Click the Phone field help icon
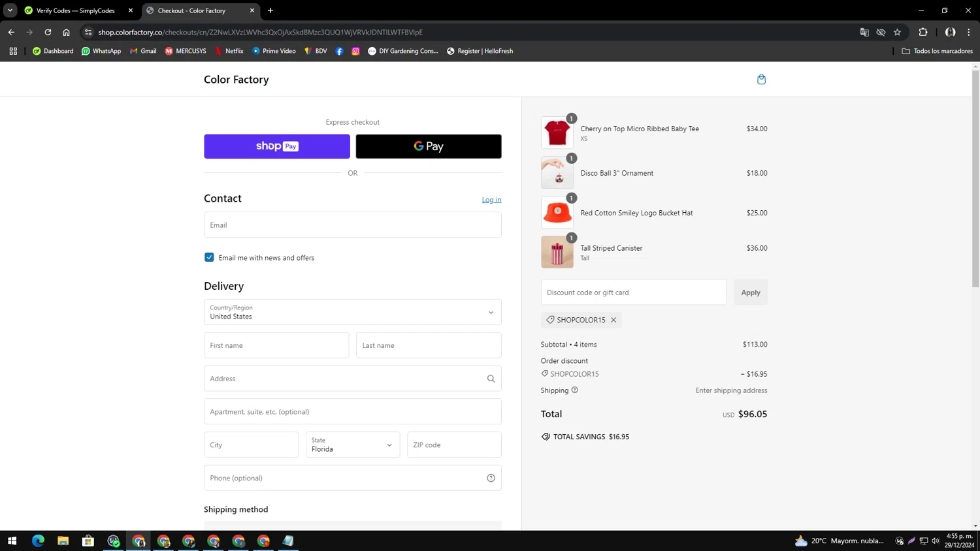This screenshot has height=551, width=980. point(491,478)
